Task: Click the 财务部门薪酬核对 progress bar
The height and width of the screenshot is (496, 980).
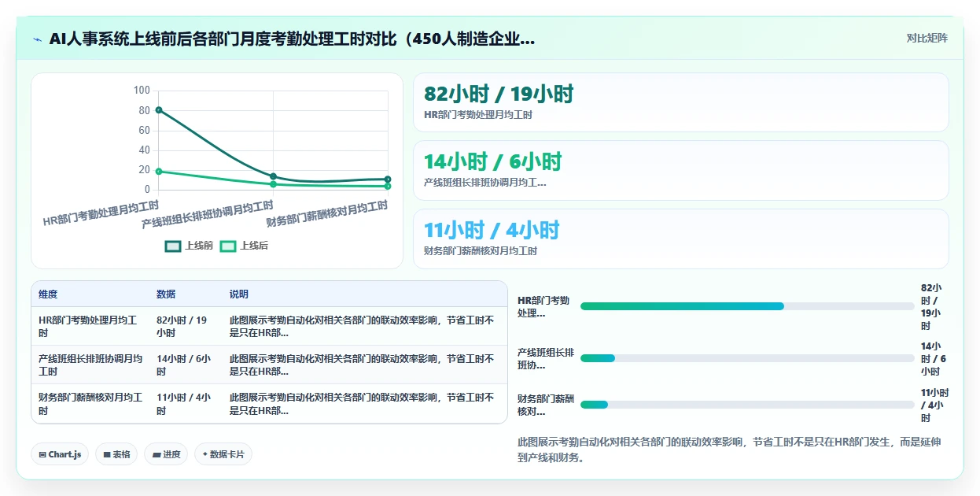Action: click(747, 405)
